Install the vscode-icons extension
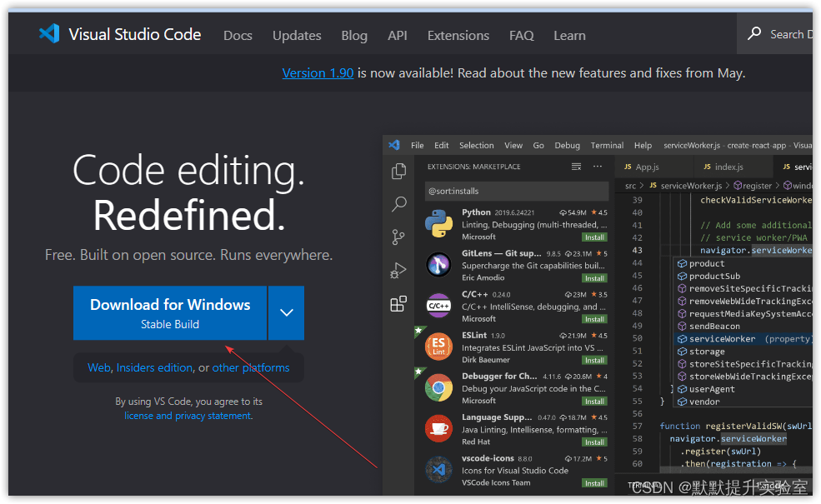 594,483
